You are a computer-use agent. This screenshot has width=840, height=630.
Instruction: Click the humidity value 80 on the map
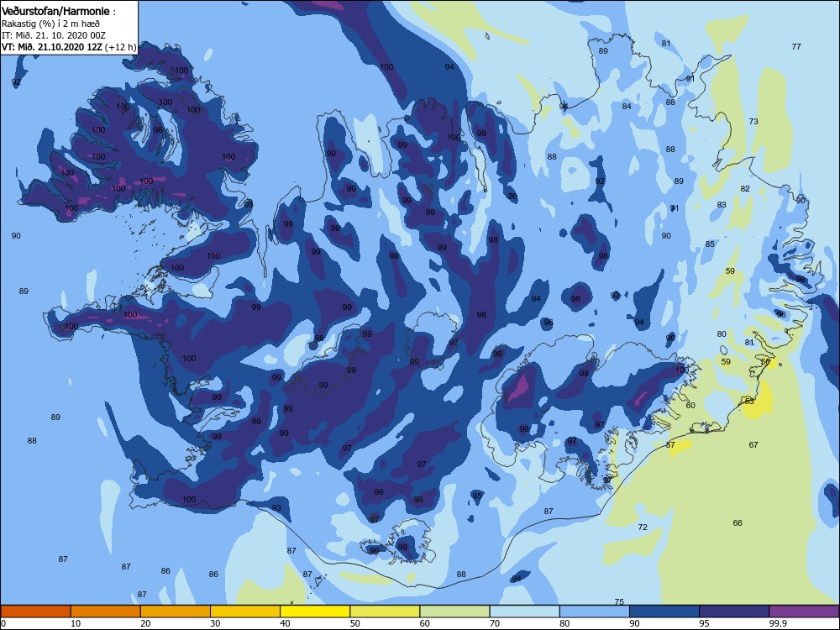pyautogui.click(x=721, y=334)
